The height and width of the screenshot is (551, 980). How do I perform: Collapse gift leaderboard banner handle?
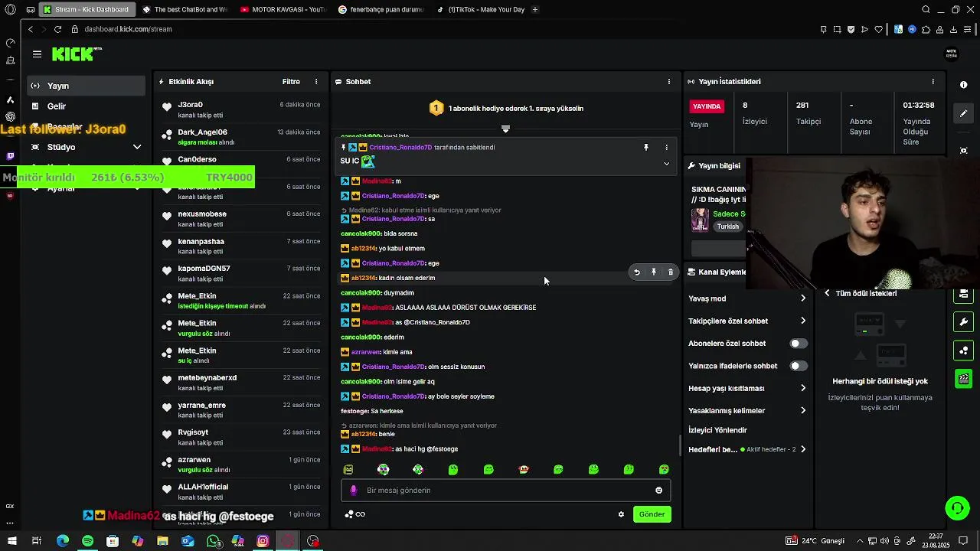tap(505, 129)
